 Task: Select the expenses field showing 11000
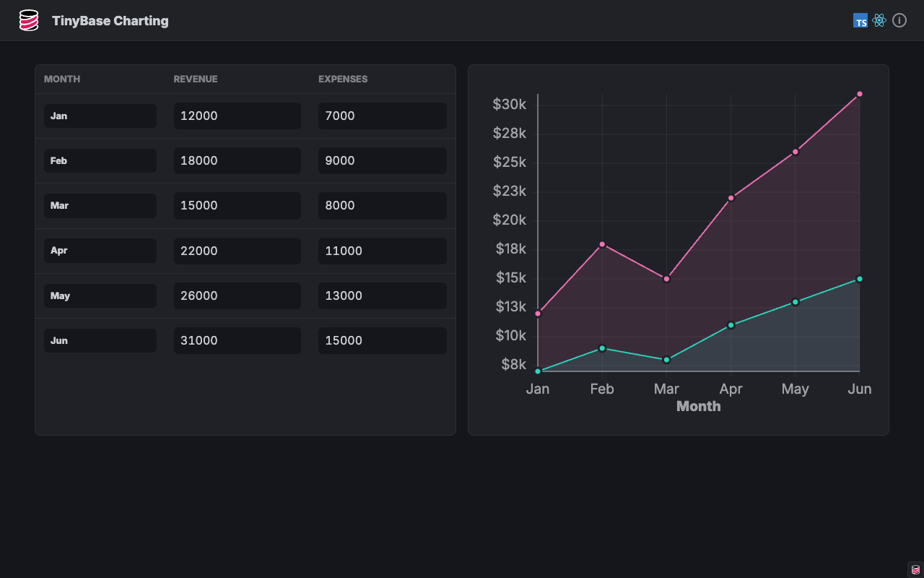pos(383,251)
